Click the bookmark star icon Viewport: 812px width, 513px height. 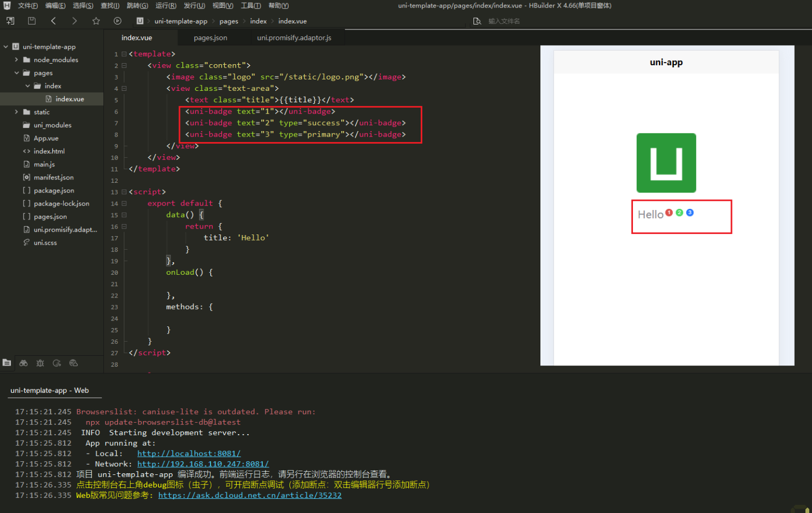tap(96, 21)
